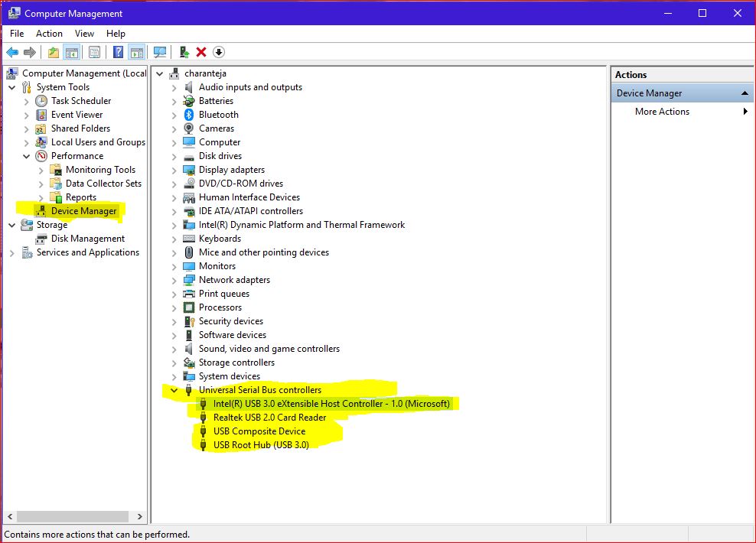Click Scan for hardware changes icon
This screenshot has height=543, width=756.
point(160,52)
